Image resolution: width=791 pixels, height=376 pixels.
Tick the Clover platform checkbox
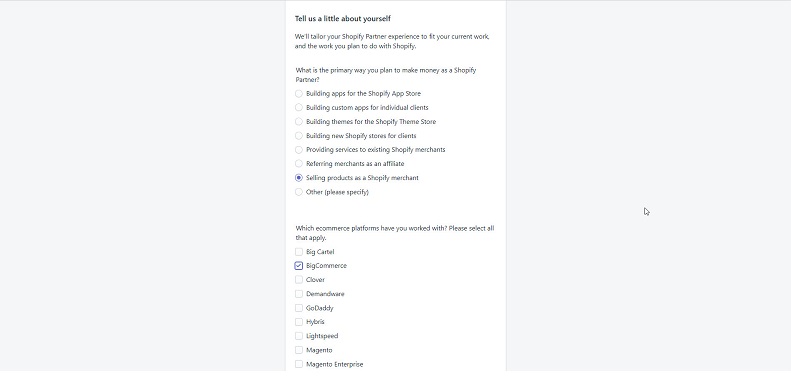pos(299,280)
